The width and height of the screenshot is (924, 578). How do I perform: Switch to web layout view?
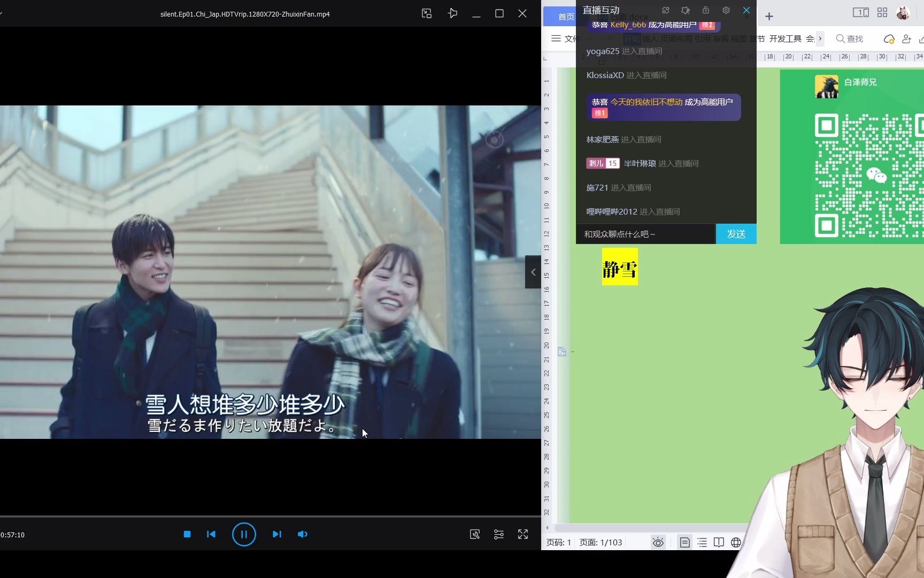coord(736,543)
